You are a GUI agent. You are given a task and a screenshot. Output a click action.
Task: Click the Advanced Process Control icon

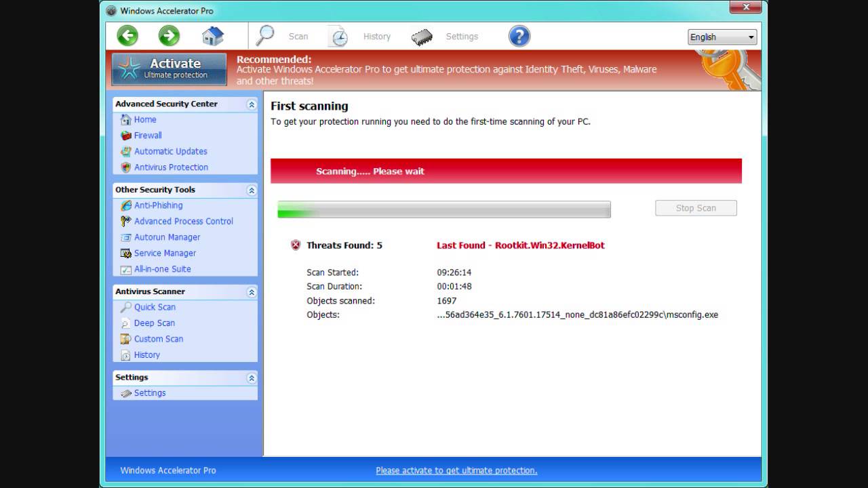click(125, 222)
